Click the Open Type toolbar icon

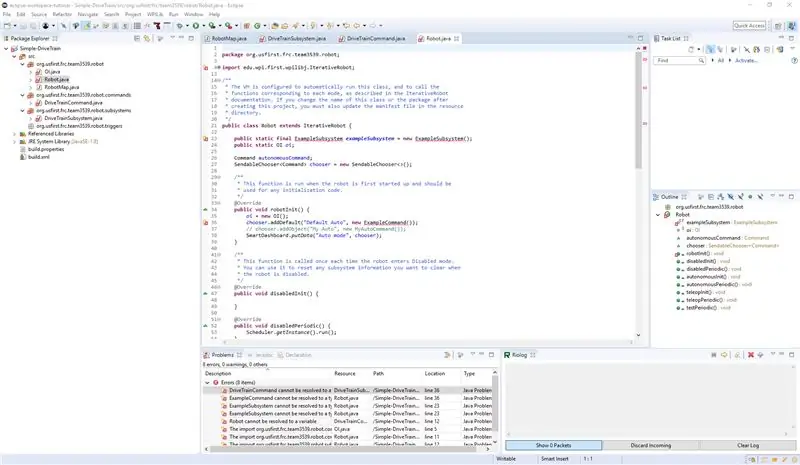click(x=275, y=26)
